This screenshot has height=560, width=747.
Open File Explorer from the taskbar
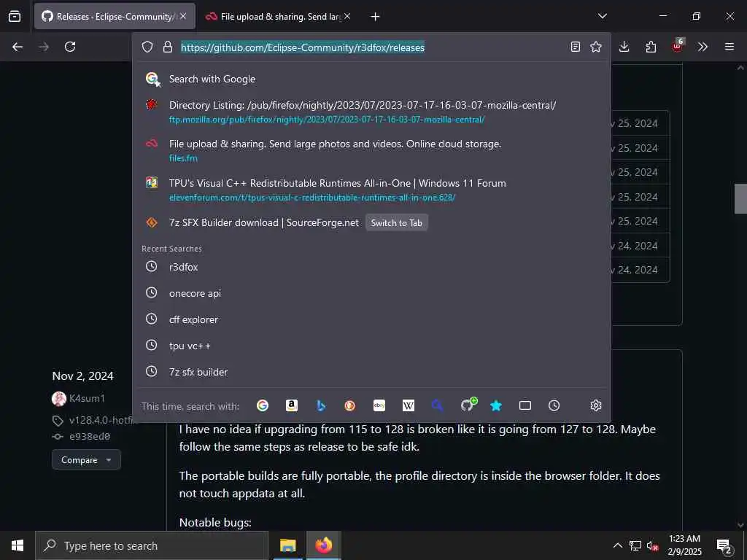click(x=287, y=545)
